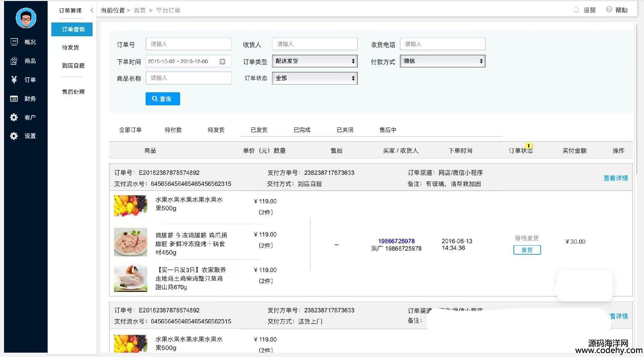Image resolution: width=644 pixels, height=357 pixels.
Task: Click the 发货 ship button
Action: pos(527,250)
